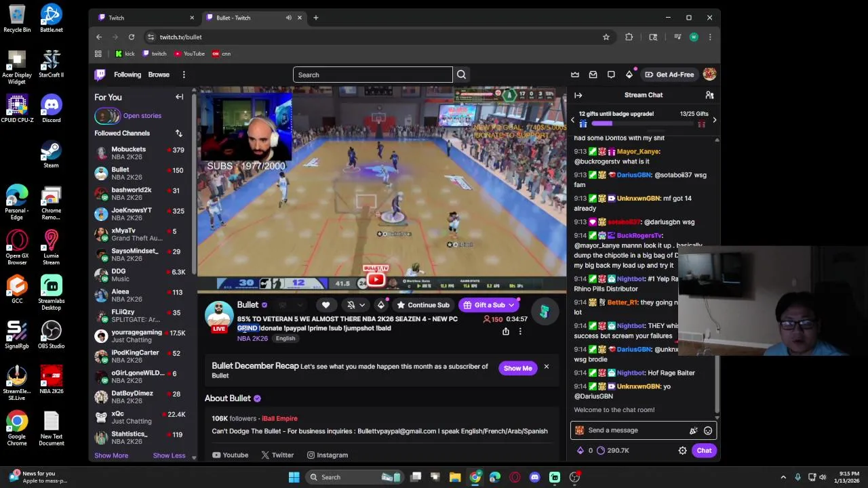Open Get Bits icon in top bar
This screenshot has width=868, height=488.
point(629,75)
